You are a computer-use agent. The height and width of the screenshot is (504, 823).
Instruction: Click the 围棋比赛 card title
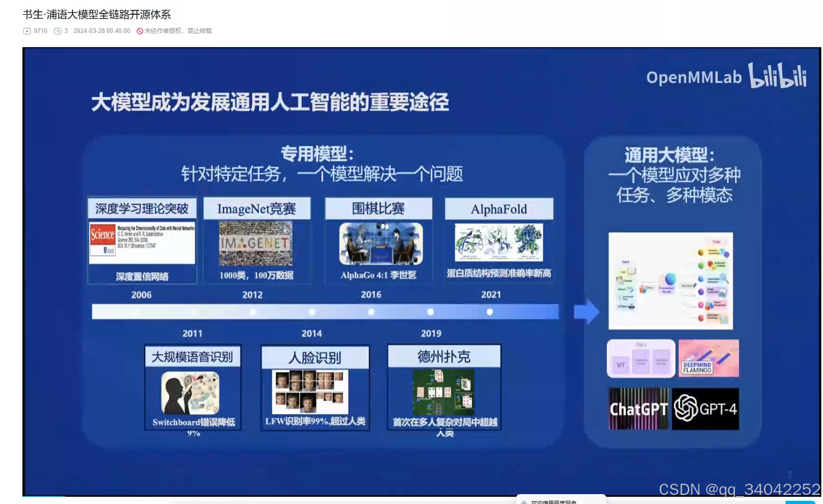click(379, 208)
